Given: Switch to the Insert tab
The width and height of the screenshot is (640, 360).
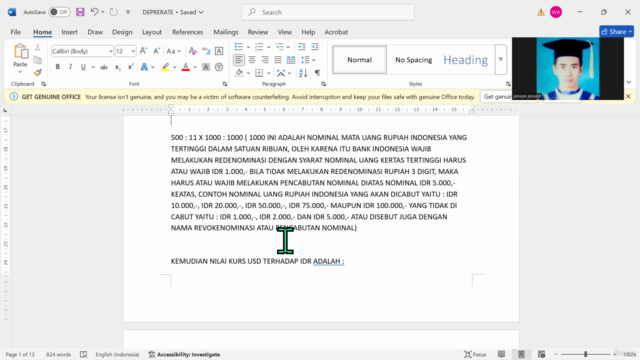Looking at the screenshot, I should (x=69, y=32).
